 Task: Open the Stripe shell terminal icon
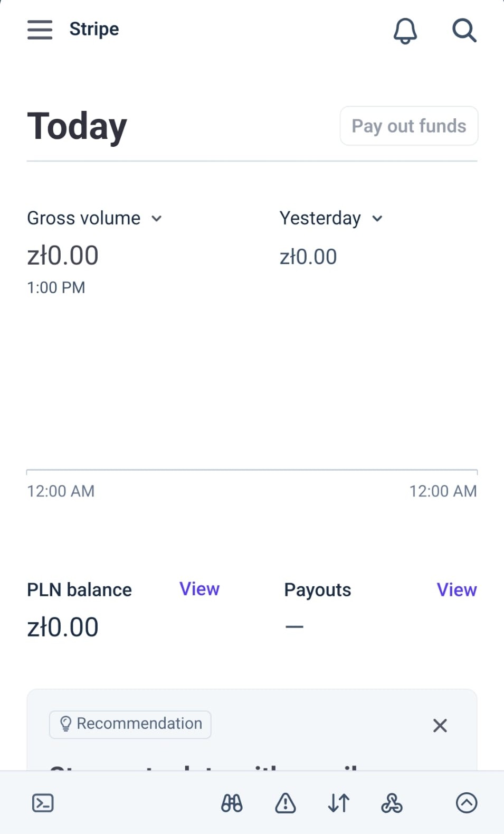coord(43,803)
